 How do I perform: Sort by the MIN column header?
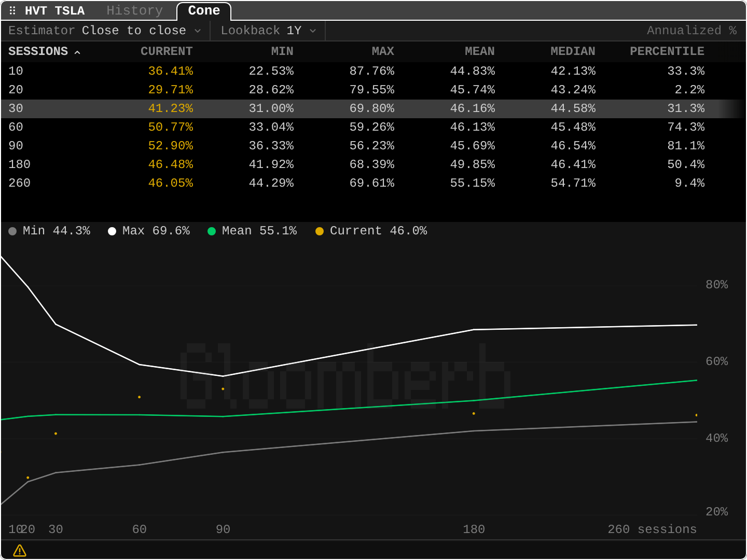282,51
